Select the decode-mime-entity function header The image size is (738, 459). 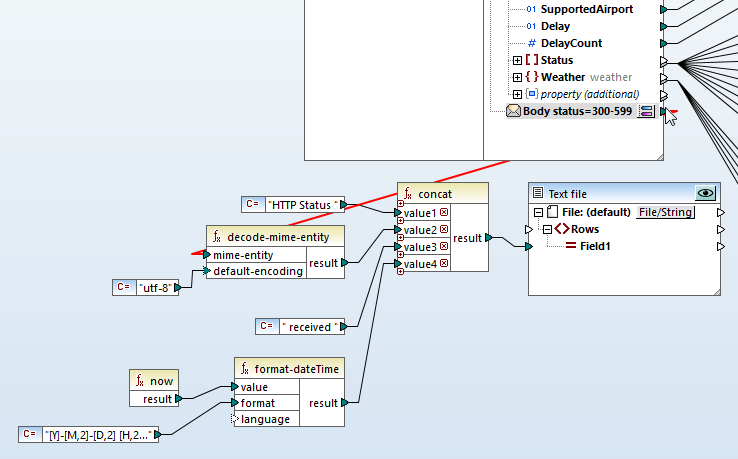275,236
